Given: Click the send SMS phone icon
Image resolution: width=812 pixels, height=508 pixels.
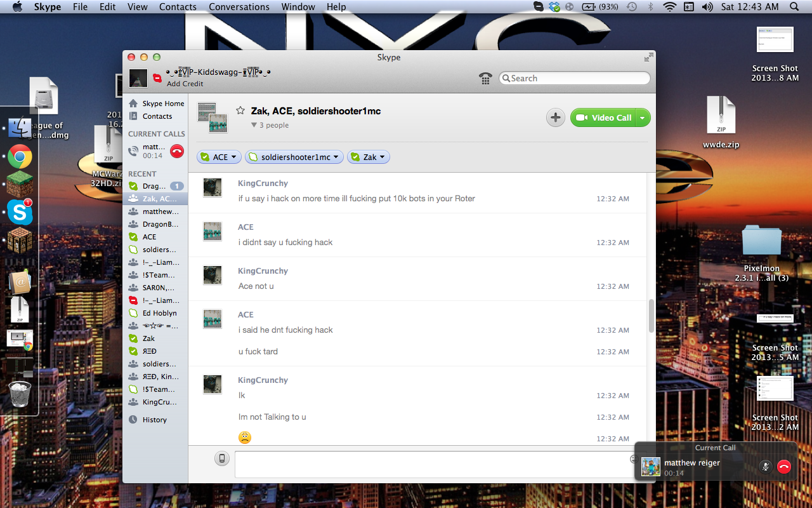Looking at the screenshot, I should click(x=221, y=458).
